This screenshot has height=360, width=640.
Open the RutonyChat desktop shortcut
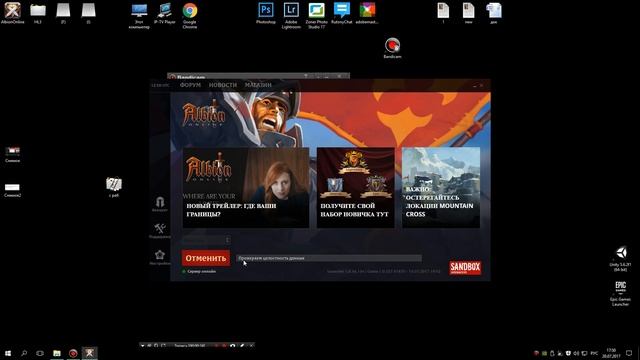click(342, 13)
